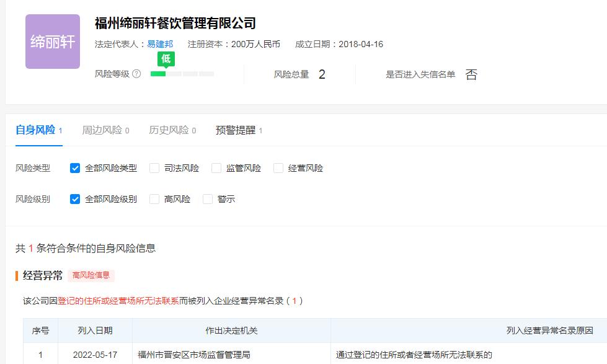The image size is (607, 364).
Task: Open the 历史风险 tab
Action: (169, 130)
